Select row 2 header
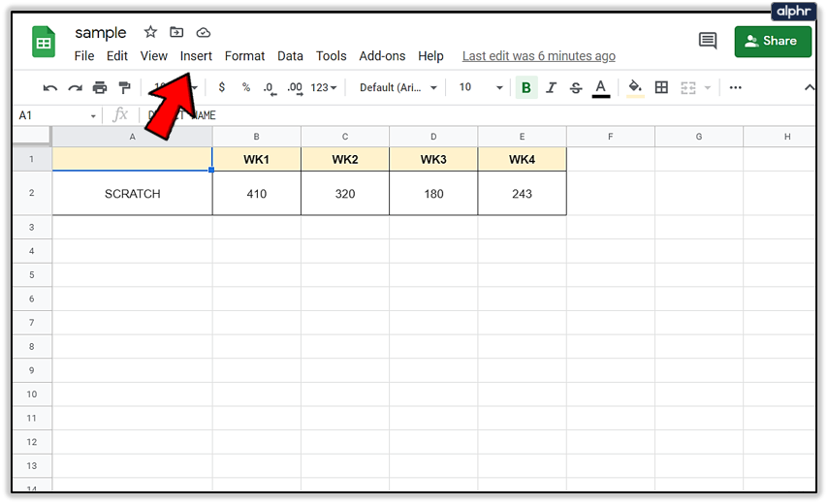Image resolution: width=828 pixels, height=504 pixels. tap(32, 193)
